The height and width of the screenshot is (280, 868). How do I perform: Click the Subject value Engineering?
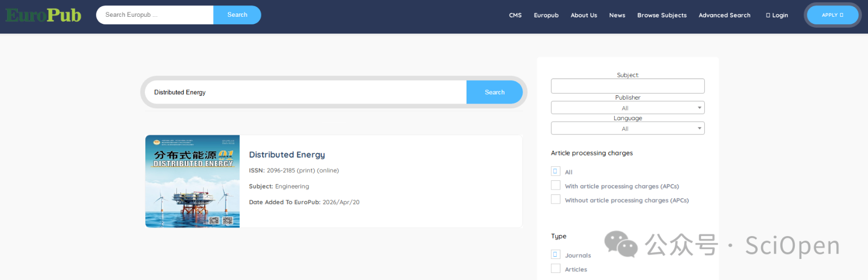click(292, 186)
